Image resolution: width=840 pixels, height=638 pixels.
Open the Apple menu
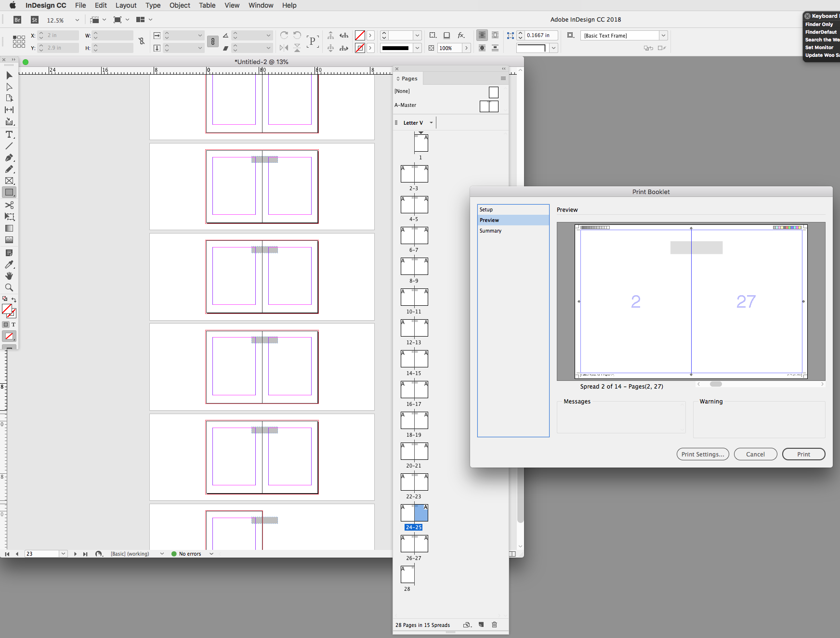[x=13, y=5]
